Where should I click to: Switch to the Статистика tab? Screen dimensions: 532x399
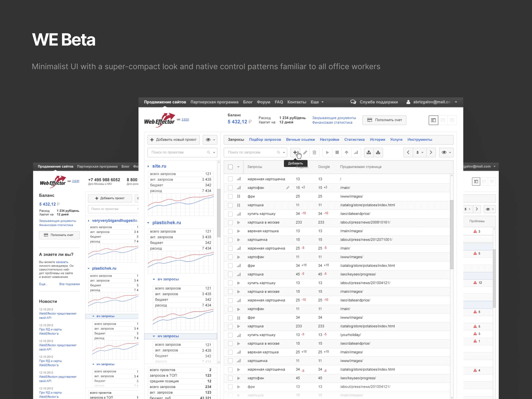point(354,139)
